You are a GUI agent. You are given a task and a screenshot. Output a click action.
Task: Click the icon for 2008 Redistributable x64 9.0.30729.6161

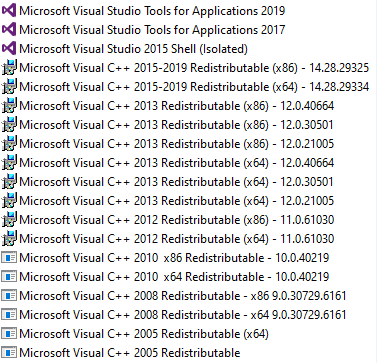[x=9, y=315]
